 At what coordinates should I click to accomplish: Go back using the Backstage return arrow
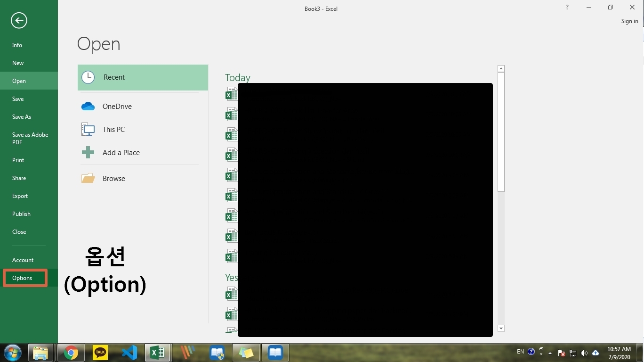[x=19, y=20]
